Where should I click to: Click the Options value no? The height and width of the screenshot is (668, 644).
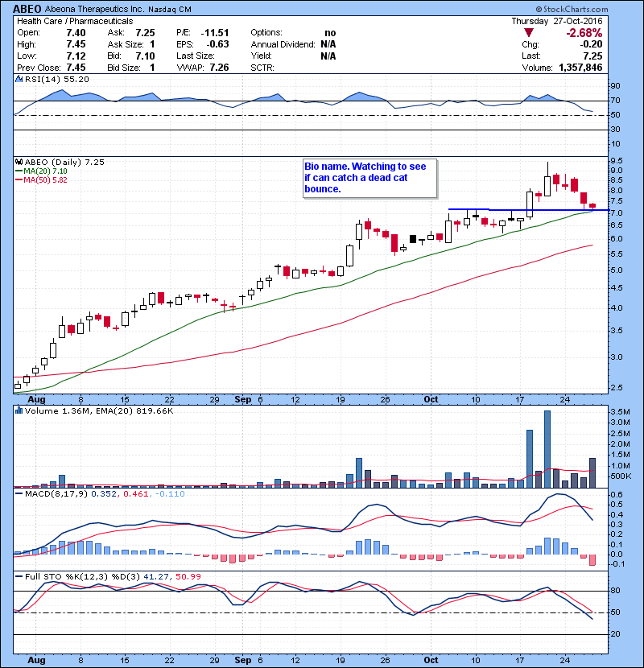(x=330, y=33)
